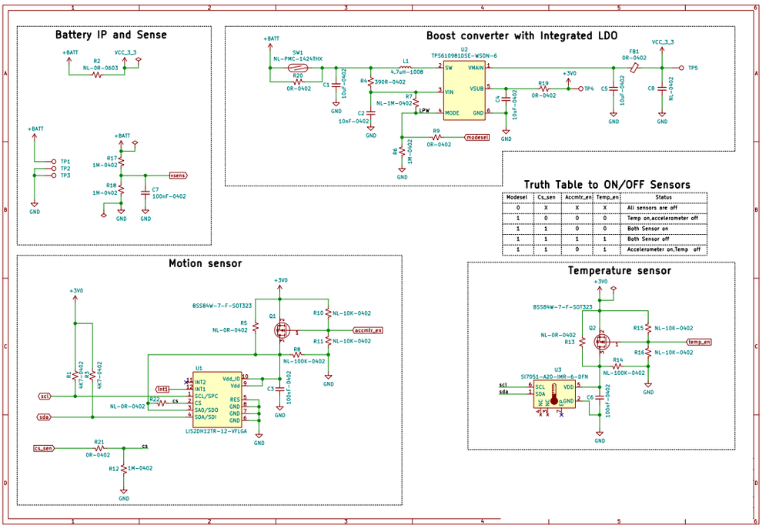The image size is (769, 532).
Task: Click the Q1 MOSFET symbol
Action: coord(282,330)
